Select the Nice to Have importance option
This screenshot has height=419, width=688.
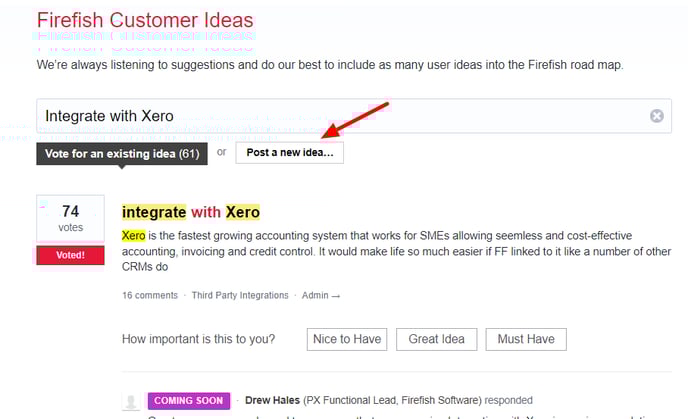click(347, 339)
